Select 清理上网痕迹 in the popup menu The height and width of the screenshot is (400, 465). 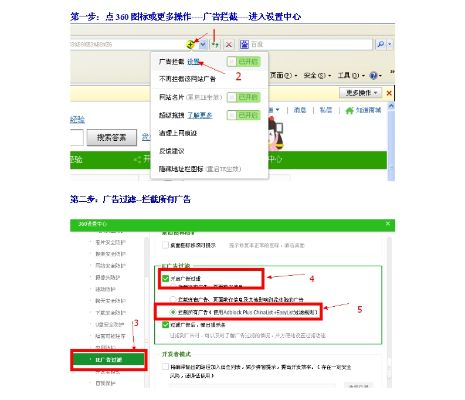(x=178, y=133)
